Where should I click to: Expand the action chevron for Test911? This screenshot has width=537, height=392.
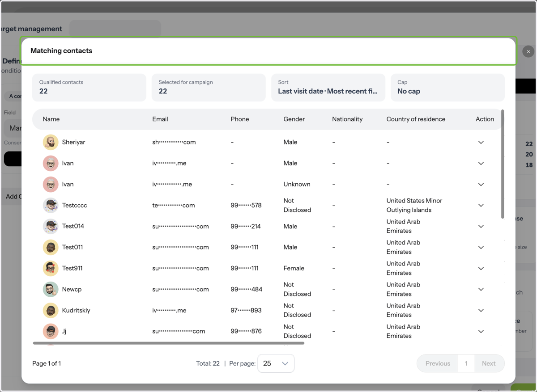(481, 268)
